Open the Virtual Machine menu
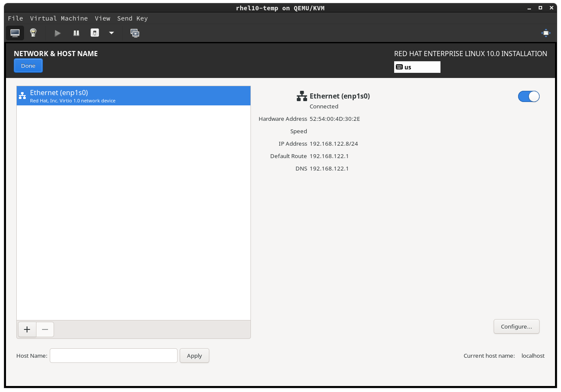Image resolution: width=561 pixels, height=392 pixels. click(x=59, y=18)
